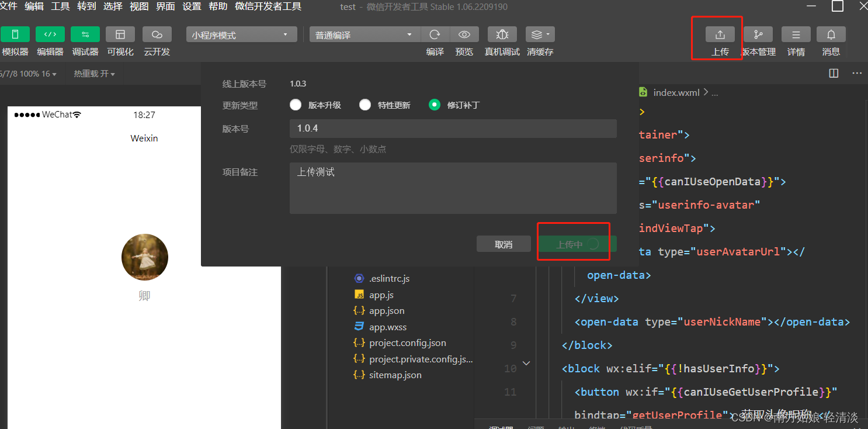Open the editor more actions ellipsis
The image size is (868, 429).
tap(857, 73)
